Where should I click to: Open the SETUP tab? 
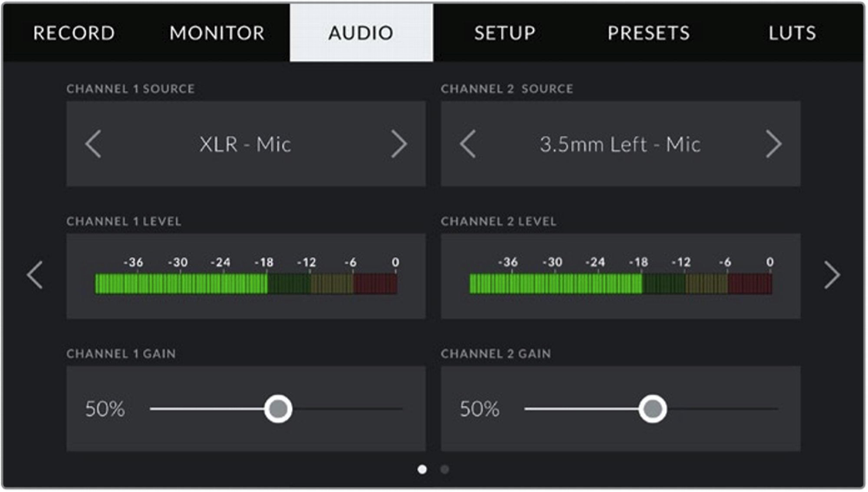pyautogui.click(x=505, y=33)
